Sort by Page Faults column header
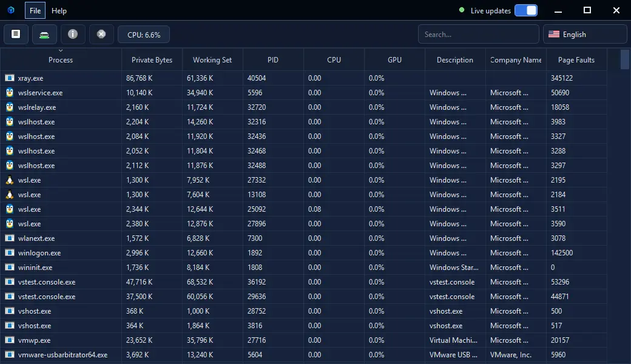Screen dimensions: 631x364 point(576,59)
